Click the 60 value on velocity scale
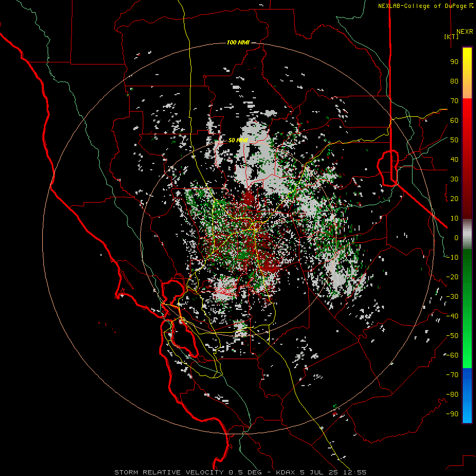The height and width of the screenshot is (476, 476). click(454, 121)
